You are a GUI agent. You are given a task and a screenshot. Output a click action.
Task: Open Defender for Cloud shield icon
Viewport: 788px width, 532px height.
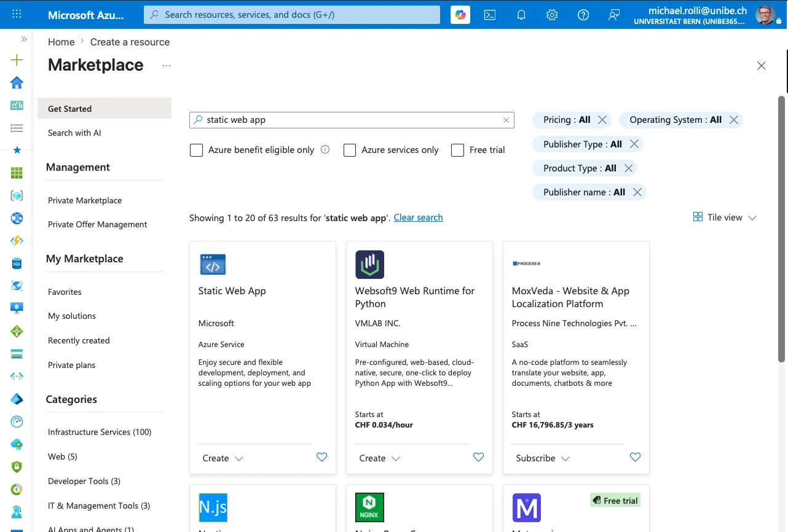point(17,467)
